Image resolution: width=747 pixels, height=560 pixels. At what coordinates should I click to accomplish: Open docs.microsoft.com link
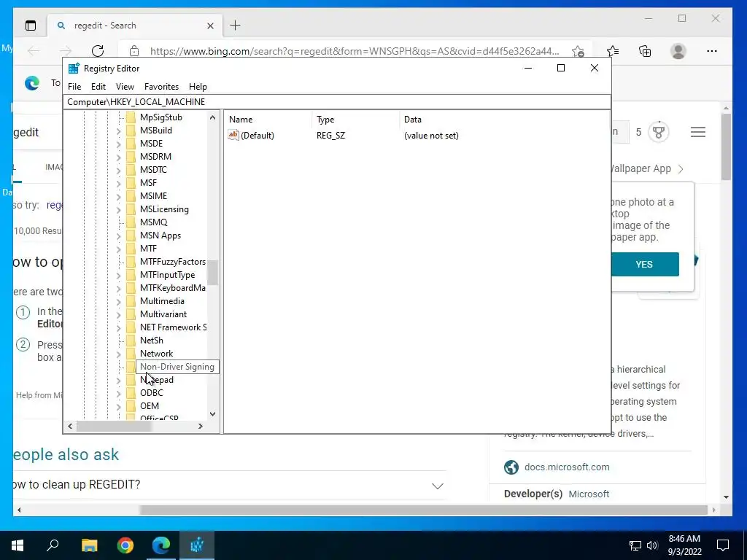click(x=566, y=467)
